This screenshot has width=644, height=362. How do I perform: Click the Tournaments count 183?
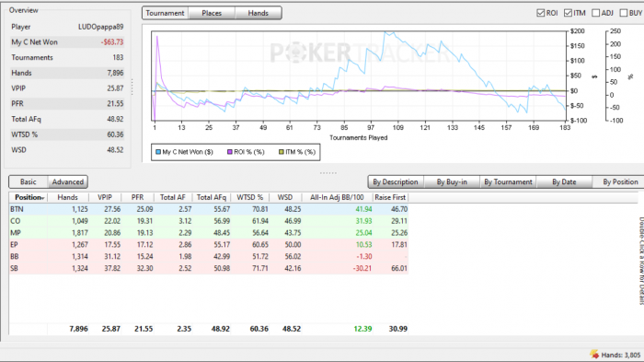[118, 58]
